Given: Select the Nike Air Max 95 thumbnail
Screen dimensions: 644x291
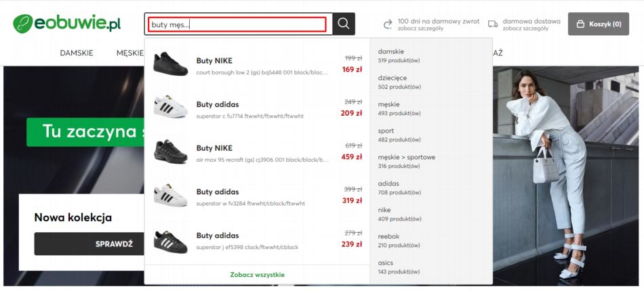Looking at the screenshot, I should [x=169, y=151].
